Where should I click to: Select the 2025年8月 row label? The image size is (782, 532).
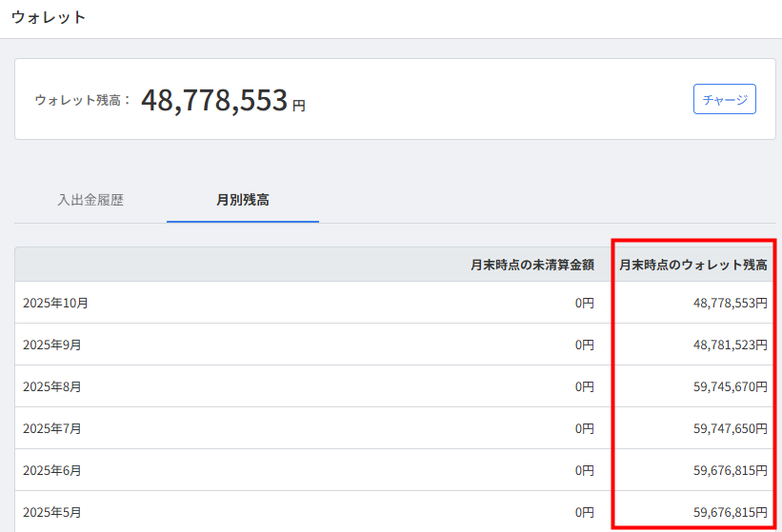[52, 387]
